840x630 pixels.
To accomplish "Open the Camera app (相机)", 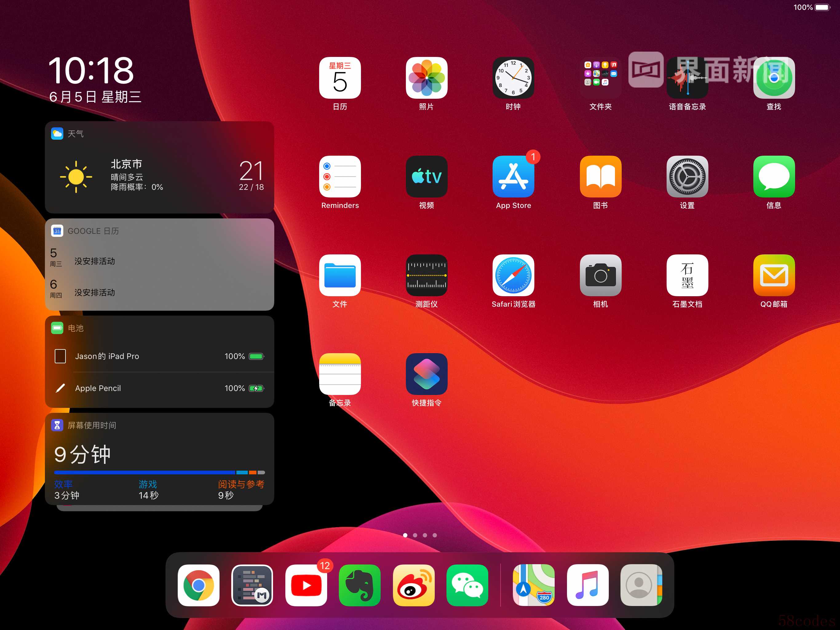I will 600,276.
